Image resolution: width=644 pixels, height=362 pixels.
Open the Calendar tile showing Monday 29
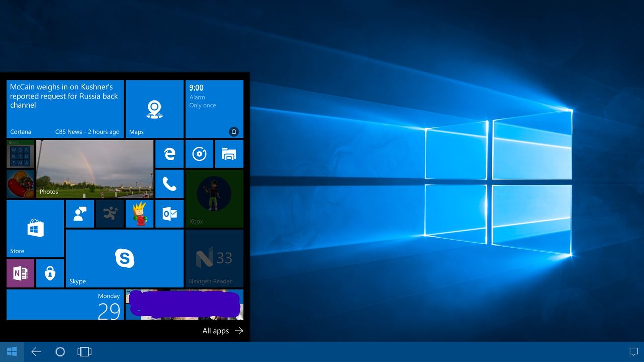(65, 305)
